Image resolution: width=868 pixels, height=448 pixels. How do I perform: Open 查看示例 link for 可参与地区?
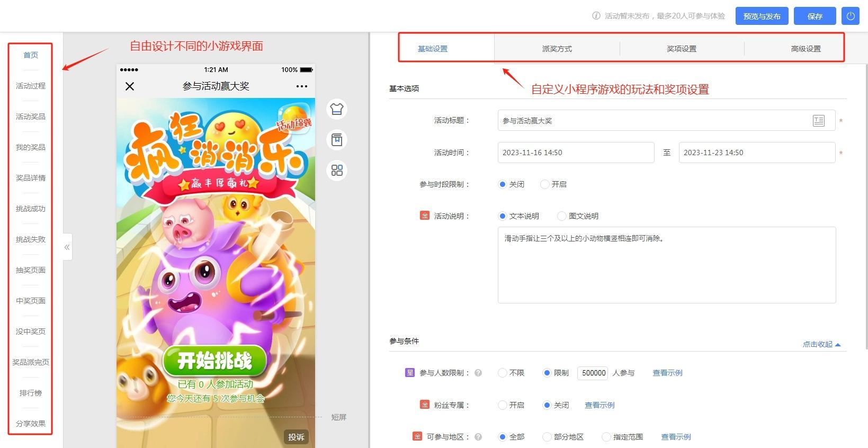point(676,437)
